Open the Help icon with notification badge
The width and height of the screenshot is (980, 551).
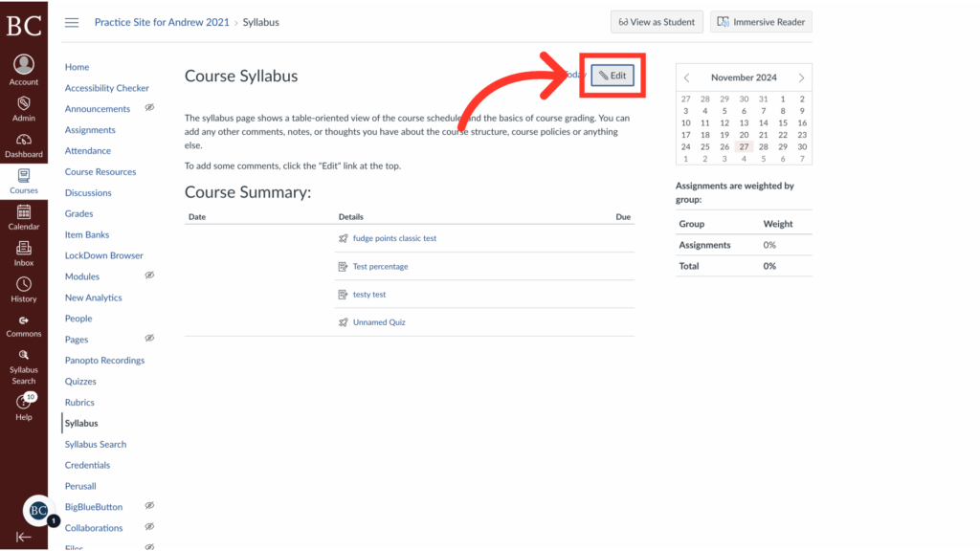(23, 402)
